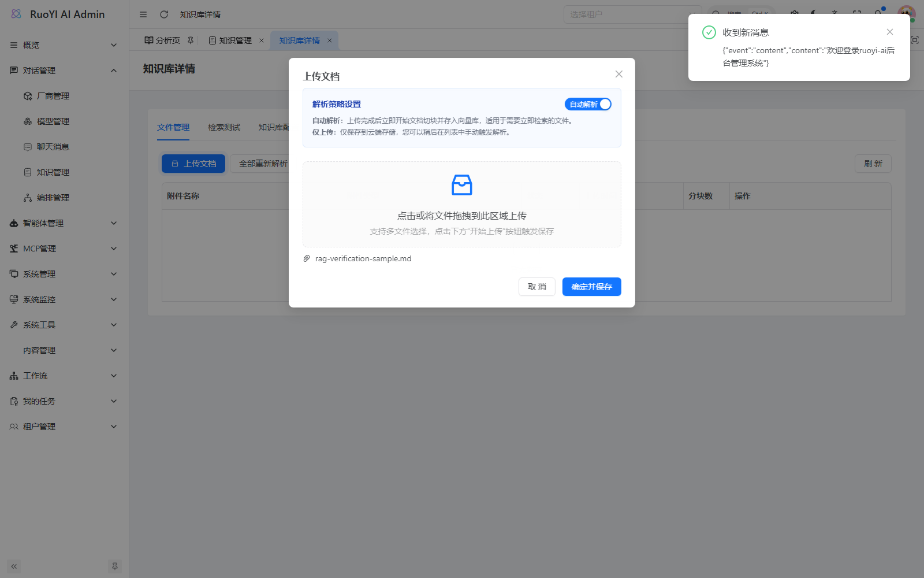Click the sidebar pin icon at bottom
Viewport: 924px width, 578px height.
(115, 566)
